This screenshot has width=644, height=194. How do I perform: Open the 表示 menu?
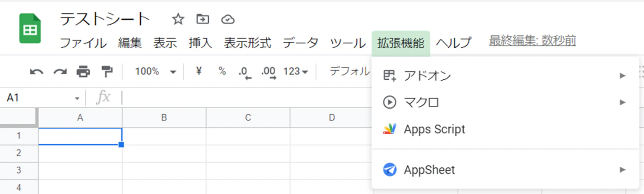click(165, 43)
